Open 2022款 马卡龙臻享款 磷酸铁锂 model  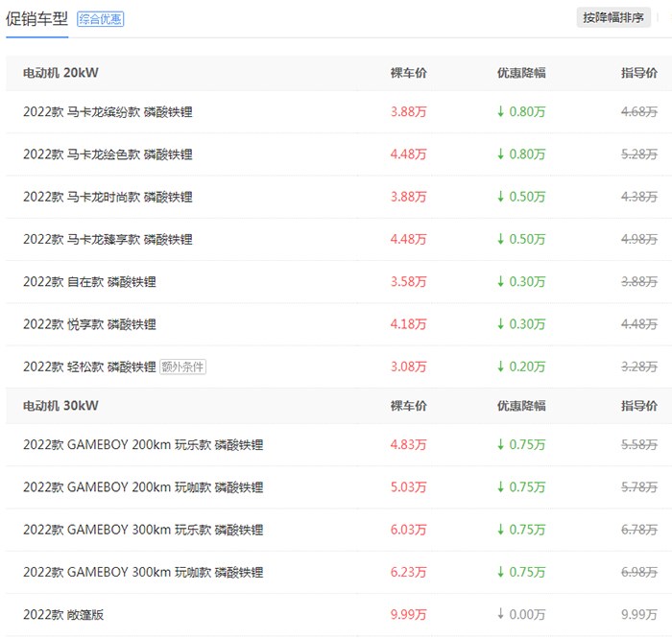click(108, 240)
